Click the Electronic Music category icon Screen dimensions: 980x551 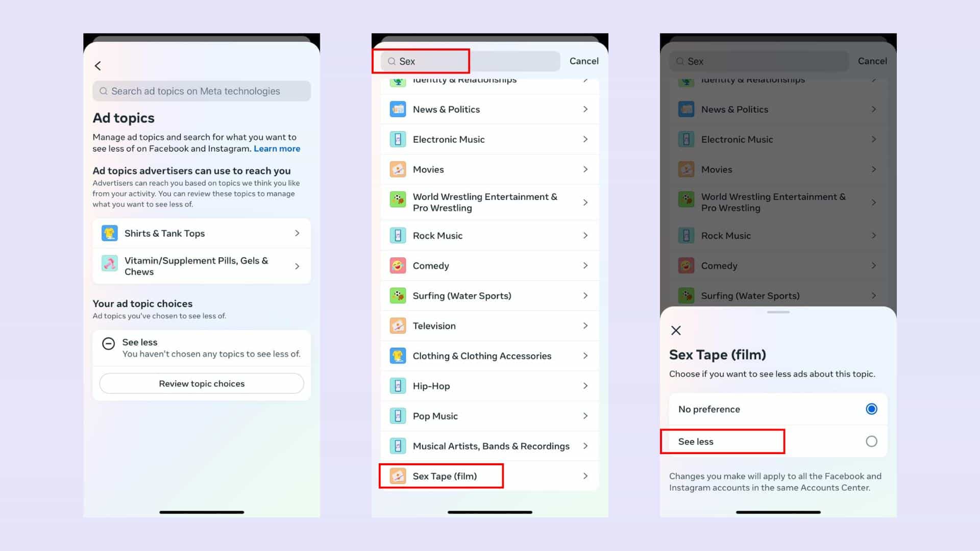point(398,139)
